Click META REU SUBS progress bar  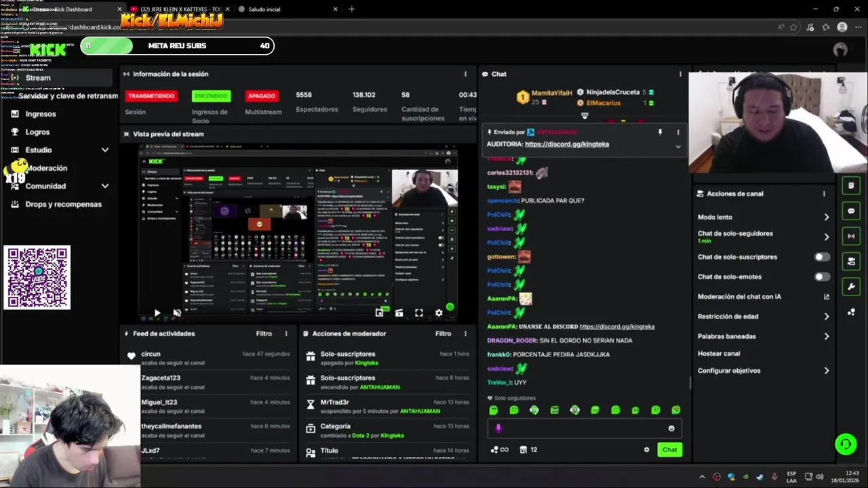[x=177, y=45]
